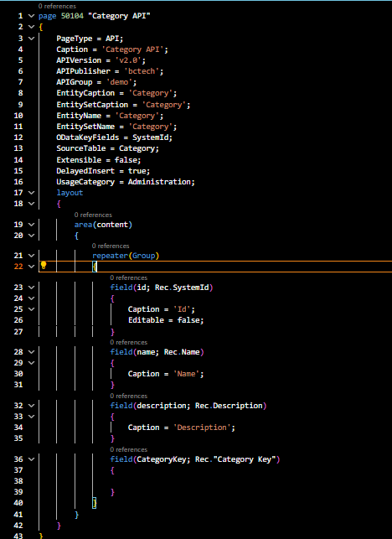This screenshot has width=392, height=539.
Task: Open references CodeLens above field CategoryKey
Action: 128,449
